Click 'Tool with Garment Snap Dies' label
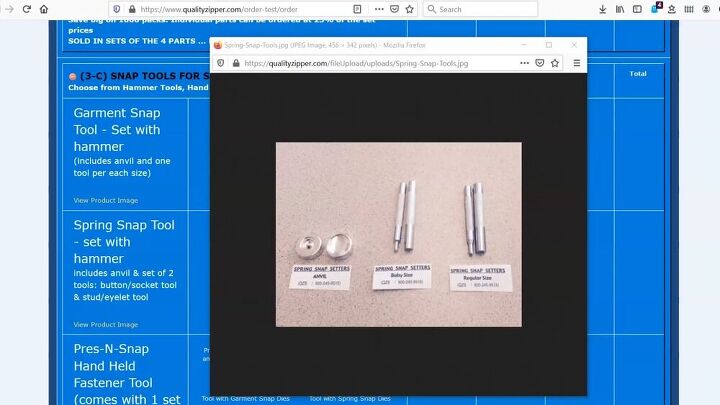The height and width of the screenshot is (405, 720). [x=246, y=399]
